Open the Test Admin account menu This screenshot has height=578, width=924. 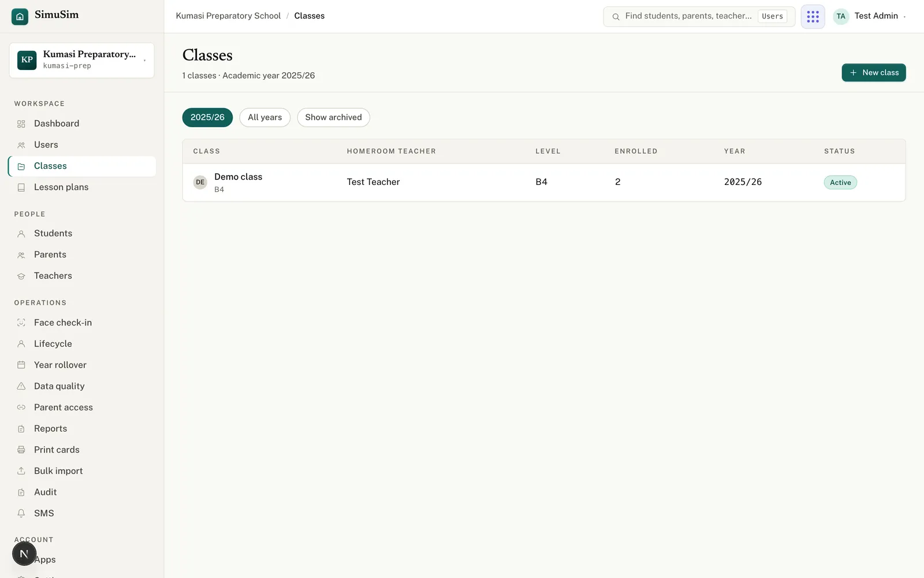pos(870,16)
